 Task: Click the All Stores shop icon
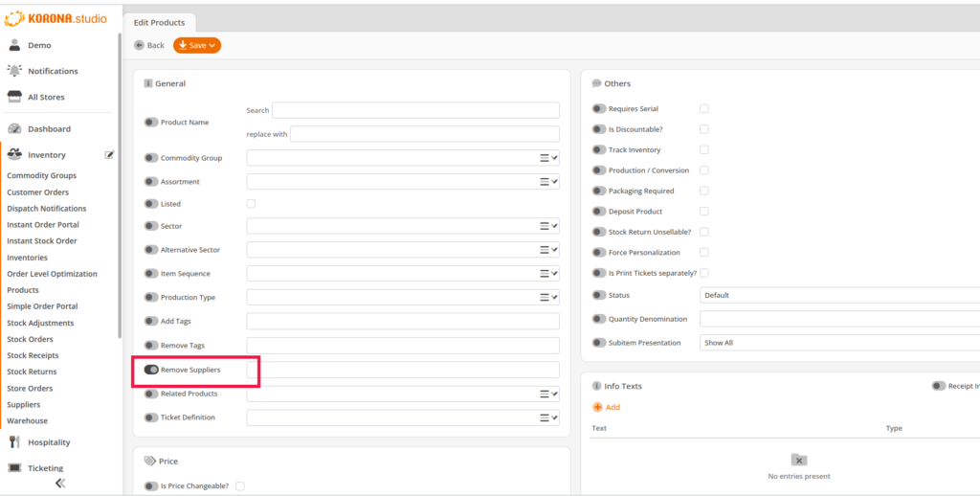14,97
